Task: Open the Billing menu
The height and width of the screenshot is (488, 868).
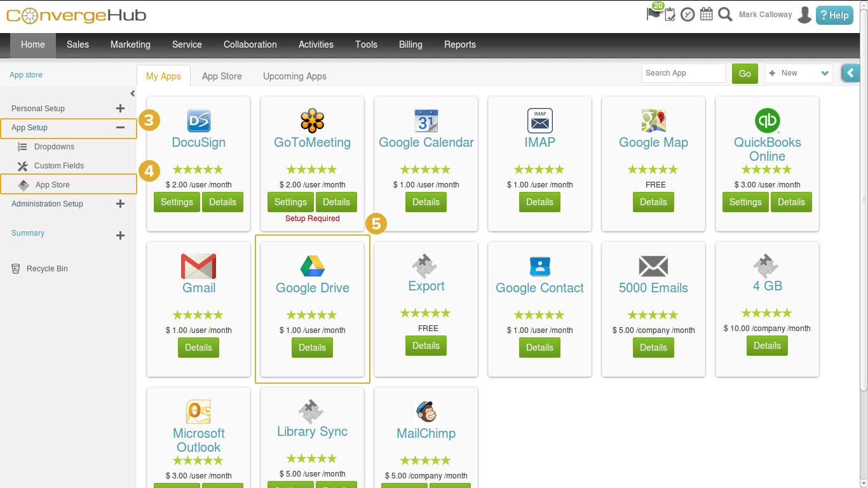Action: click(x=410, y=44)
